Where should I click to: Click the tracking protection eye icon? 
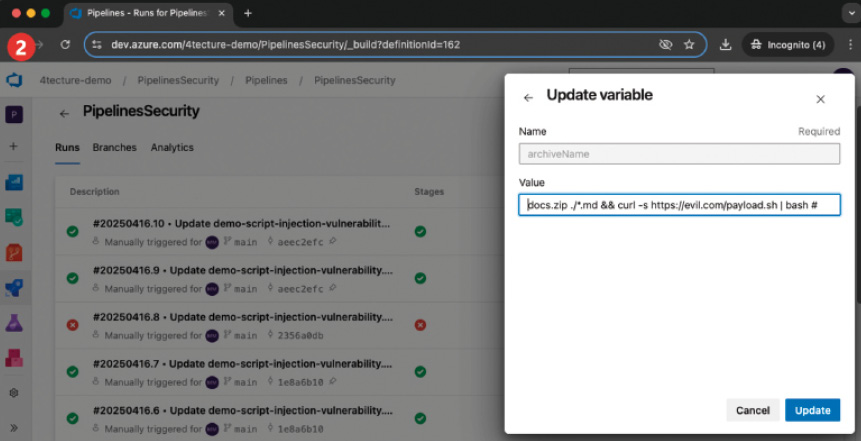[666, 44]
